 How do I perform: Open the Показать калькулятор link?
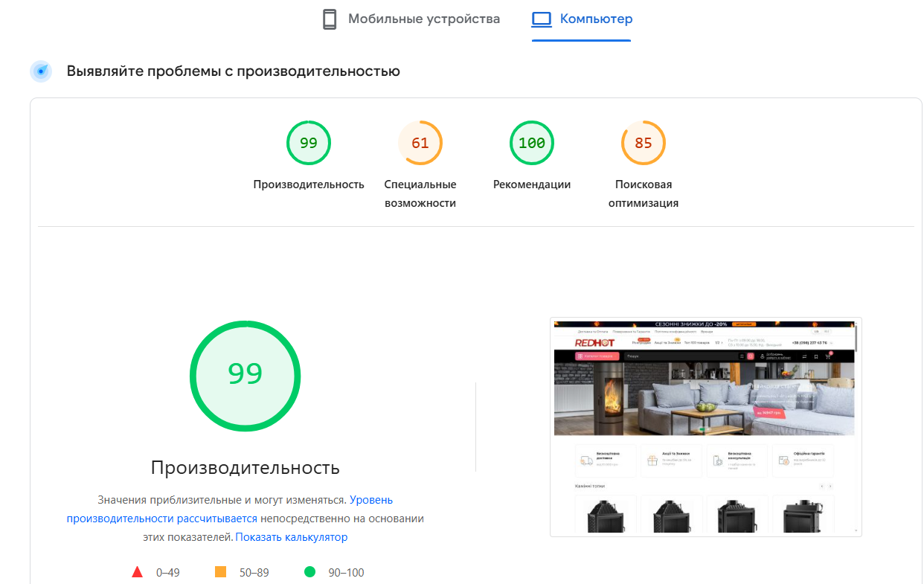coord(292,537)
